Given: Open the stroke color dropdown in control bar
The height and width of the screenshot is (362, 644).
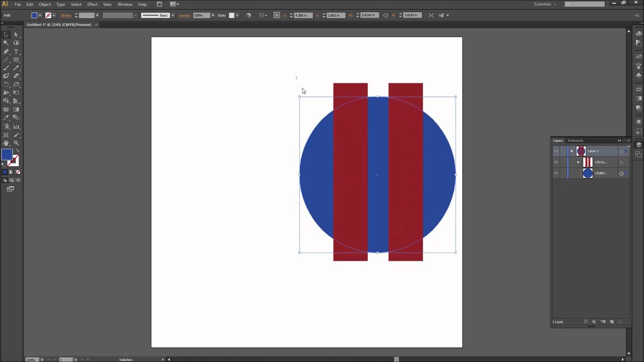Looking at the screenshot, I should (x=54, y=16).
